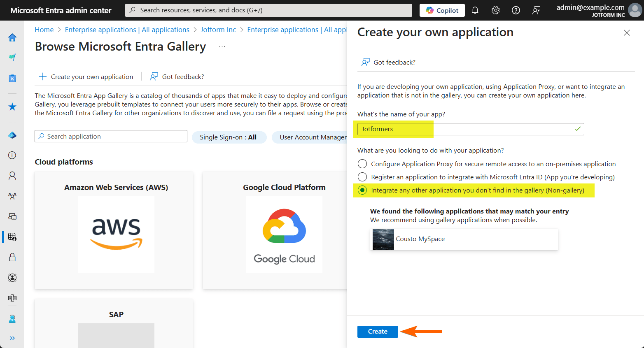Viewport: 644px width, 348px height.
Task: Open notifications bell icon
Action: pos(475,10)
